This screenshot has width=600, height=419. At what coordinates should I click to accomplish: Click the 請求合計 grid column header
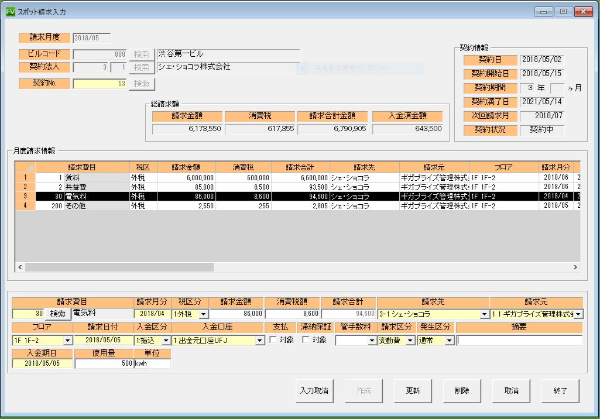pyautogui.click(x=300, y=167)
